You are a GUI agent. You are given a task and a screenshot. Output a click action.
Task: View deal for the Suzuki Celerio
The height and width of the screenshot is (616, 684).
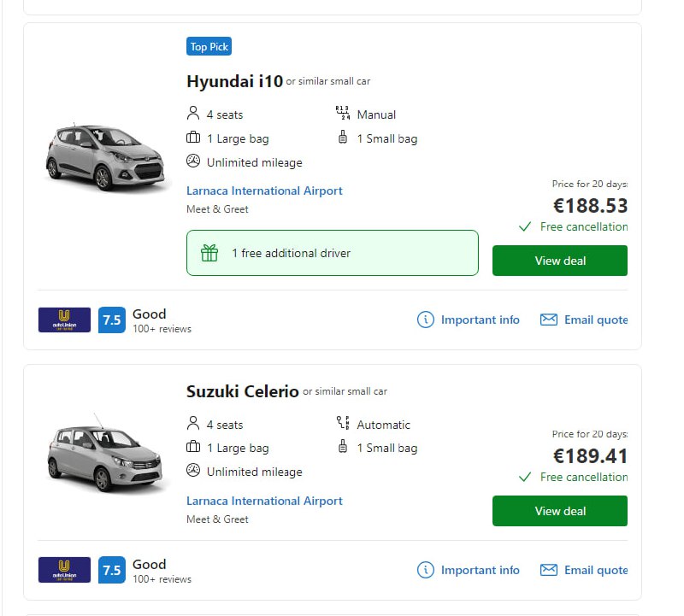tap(560, 511)
